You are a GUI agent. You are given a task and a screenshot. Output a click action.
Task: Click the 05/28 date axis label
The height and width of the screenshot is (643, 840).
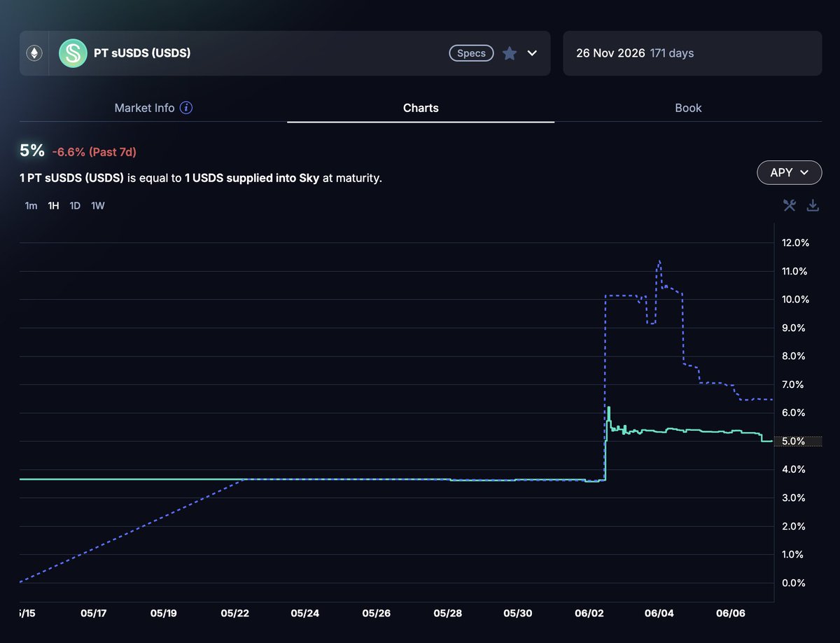(447, 613)
